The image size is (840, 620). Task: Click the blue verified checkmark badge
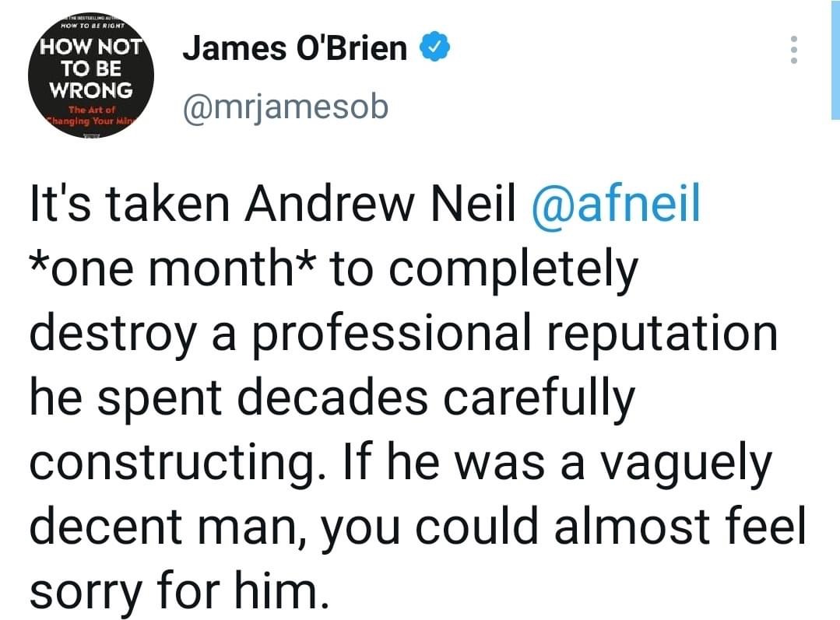click(434, 47)
